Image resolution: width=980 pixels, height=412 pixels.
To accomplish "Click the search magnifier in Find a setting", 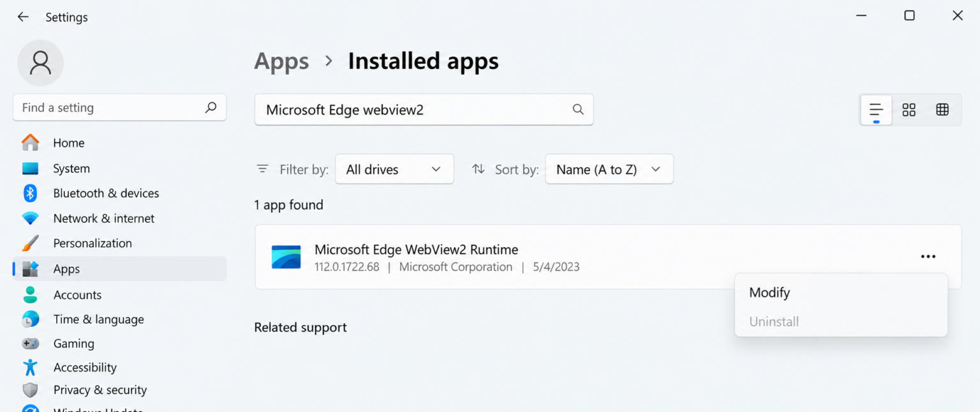I will (x=211, y=107).
